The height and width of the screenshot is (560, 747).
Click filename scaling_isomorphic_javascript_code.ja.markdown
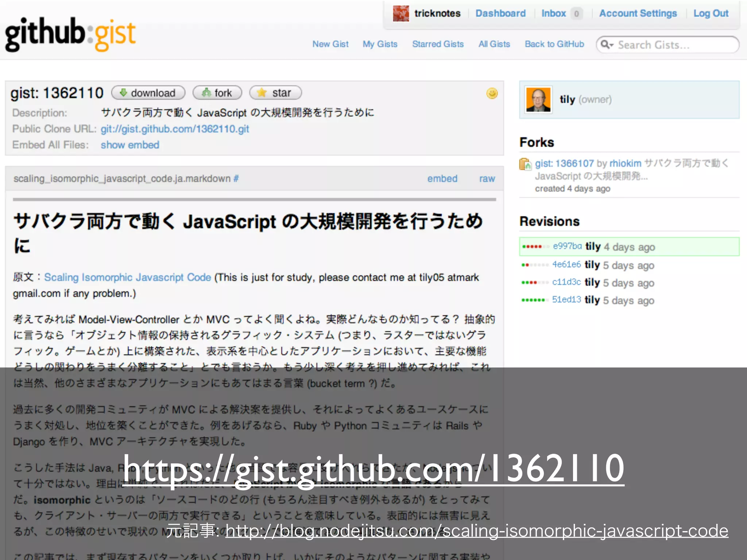(x=122, y=179)
